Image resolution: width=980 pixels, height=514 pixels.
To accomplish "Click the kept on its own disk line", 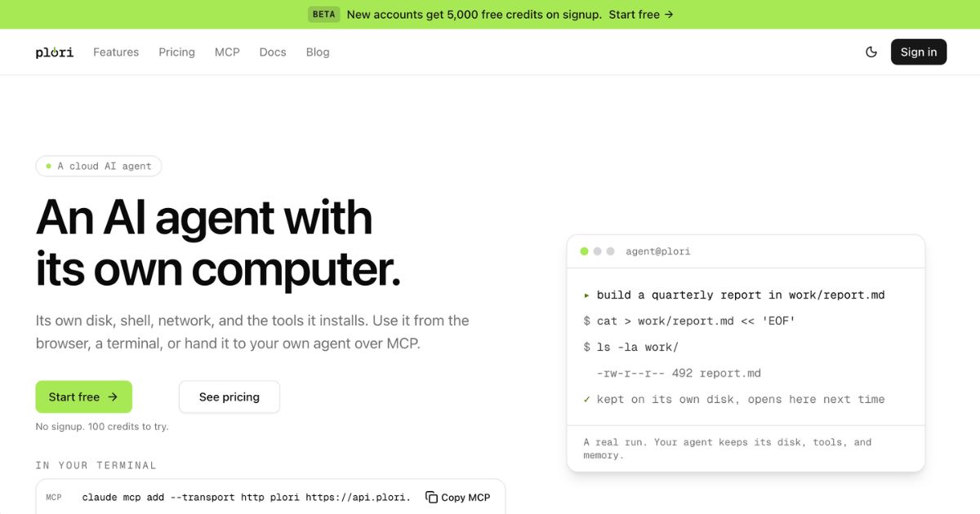I will pyautogui.click(x=734, y=400).
